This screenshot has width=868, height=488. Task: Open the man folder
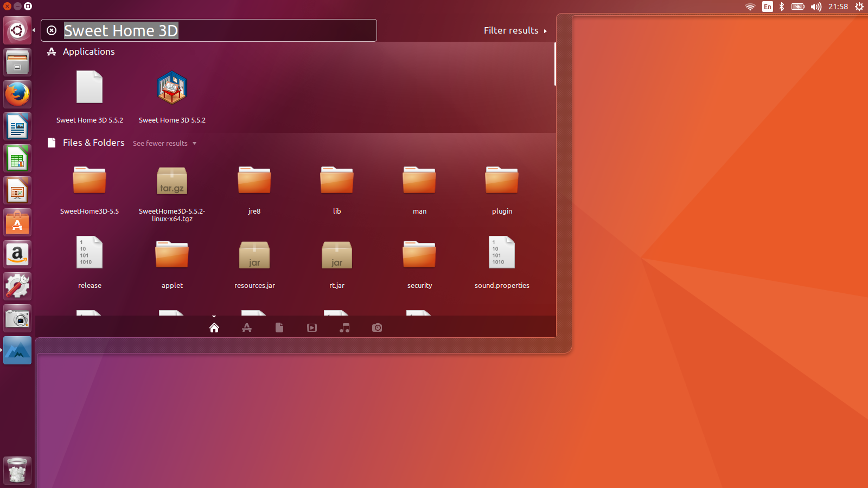click(419, 190)
